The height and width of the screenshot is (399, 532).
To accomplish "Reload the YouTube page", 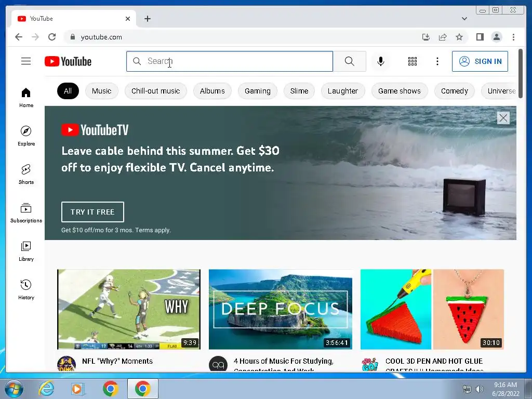I will [52, 37].
